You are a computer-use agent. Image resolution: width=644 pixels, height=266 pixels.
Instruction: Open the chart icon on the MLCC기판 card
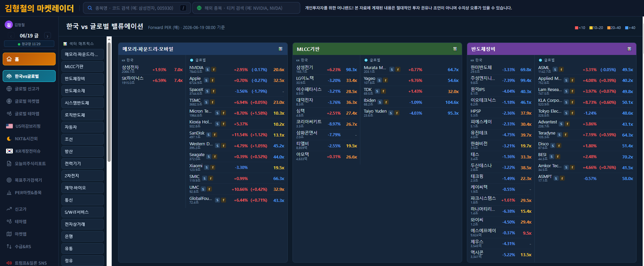455,49
